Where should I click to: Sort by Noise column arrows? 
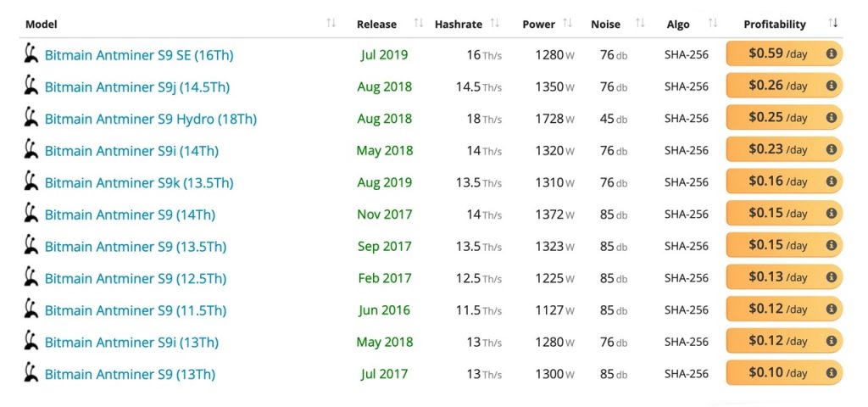(640, 23)
